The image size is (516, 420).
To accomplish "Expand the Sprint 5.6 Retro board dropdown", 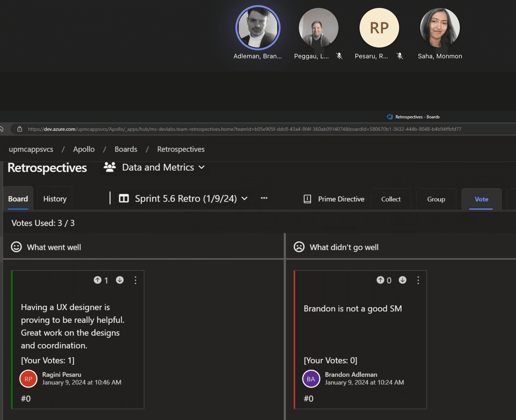I will click(245, 198).
